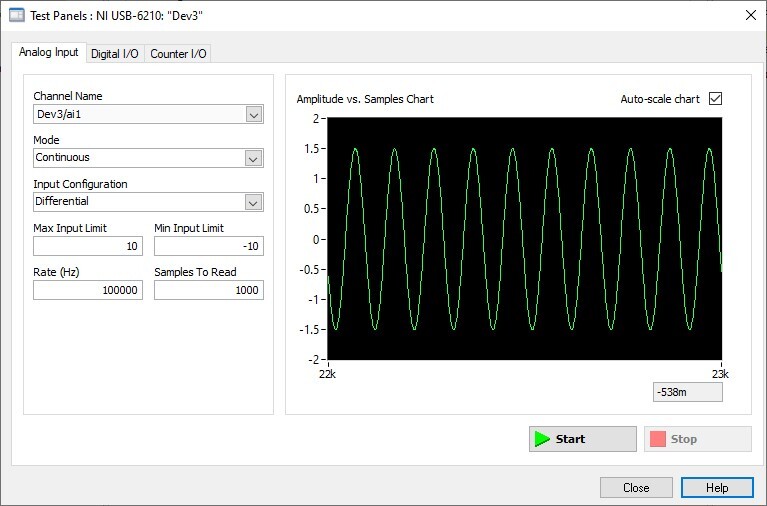Toggle the Auto-scale chart checkbox

point(715,99)
